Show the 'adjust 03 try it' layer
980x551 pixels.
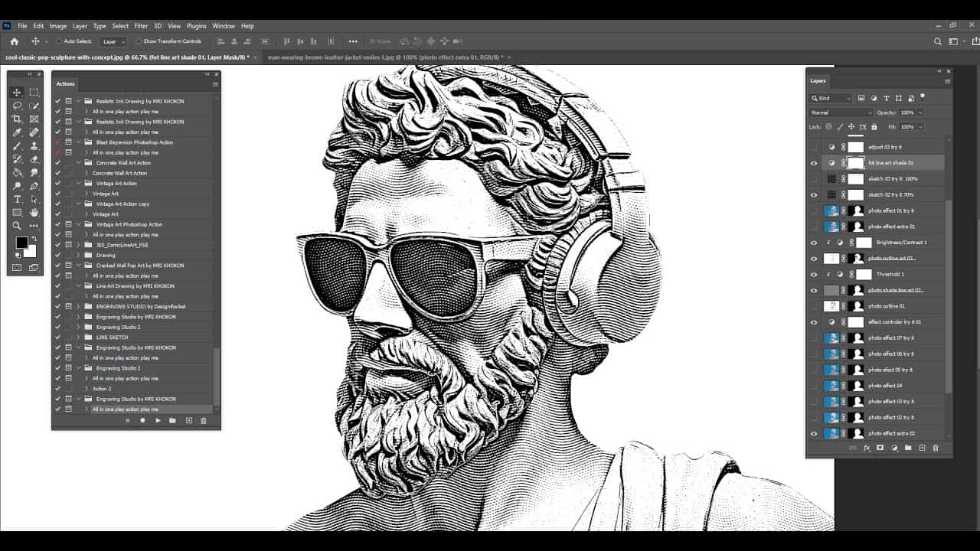(814, 147)
